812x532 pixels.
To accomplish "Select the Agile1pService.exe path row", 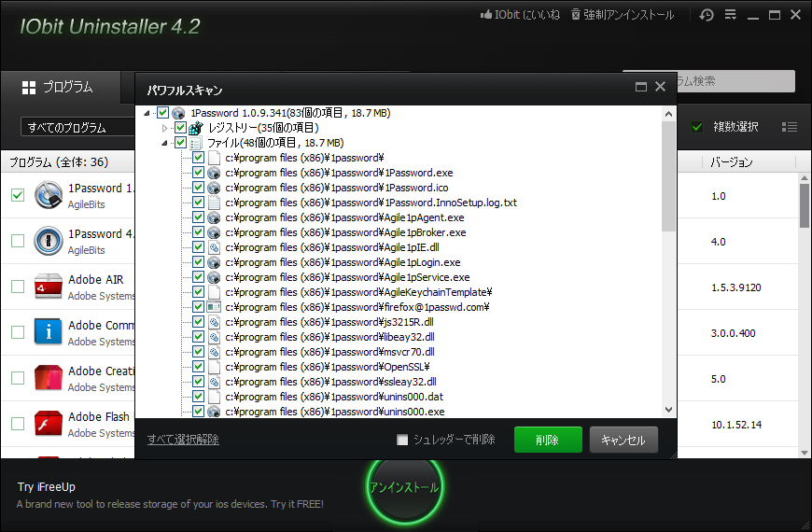I will point(347,277).
